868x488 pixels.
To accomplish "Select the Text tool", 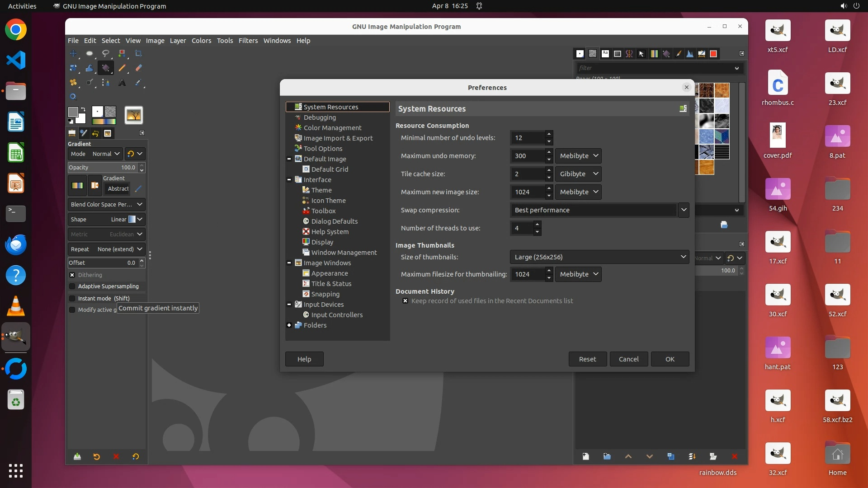I will coord(122,83).
